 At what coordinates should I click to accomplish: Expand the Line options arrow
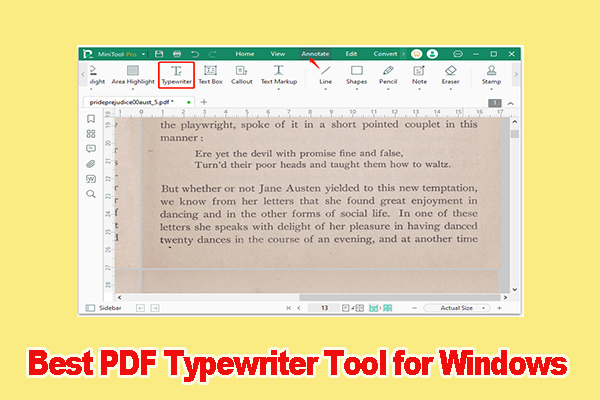tap(326, 89)
